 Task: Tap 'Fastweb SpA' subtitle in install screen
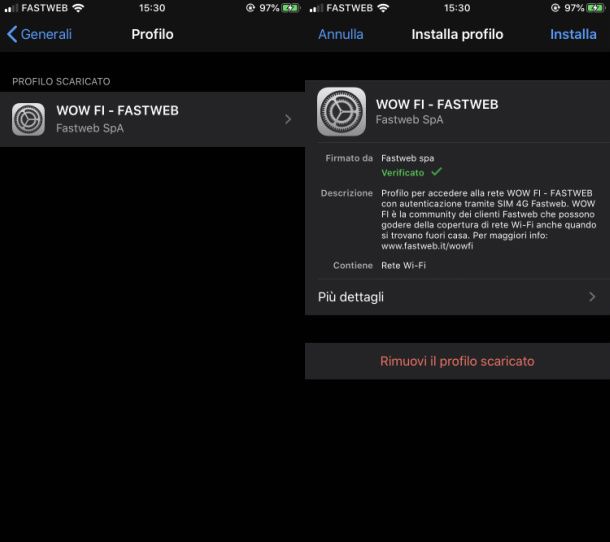pos(409,120)
